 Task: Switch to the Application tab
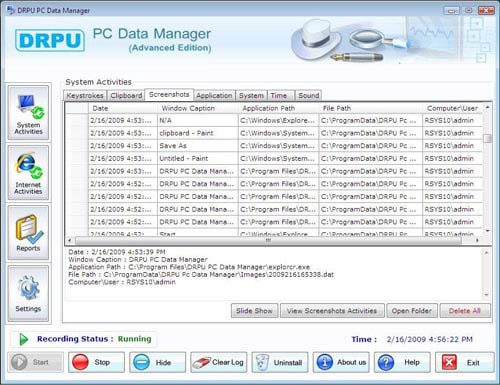coord(214,96)
